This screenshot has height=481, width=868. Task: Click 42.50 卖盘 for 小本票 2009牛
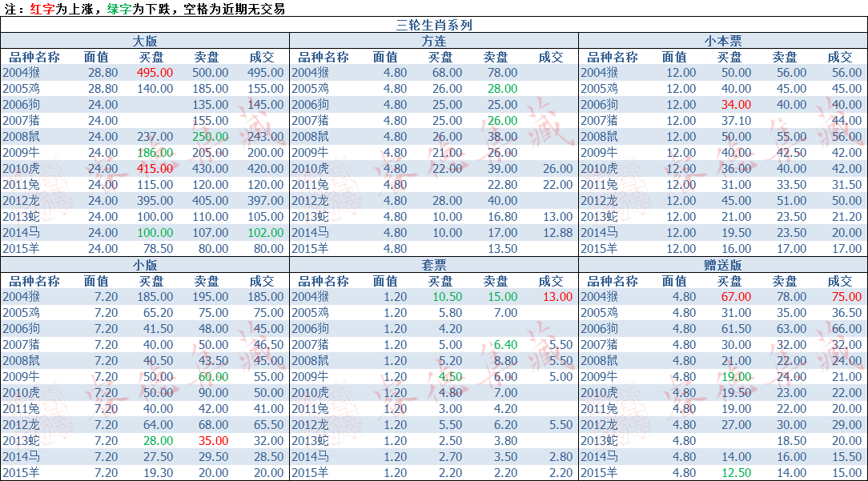792,152
